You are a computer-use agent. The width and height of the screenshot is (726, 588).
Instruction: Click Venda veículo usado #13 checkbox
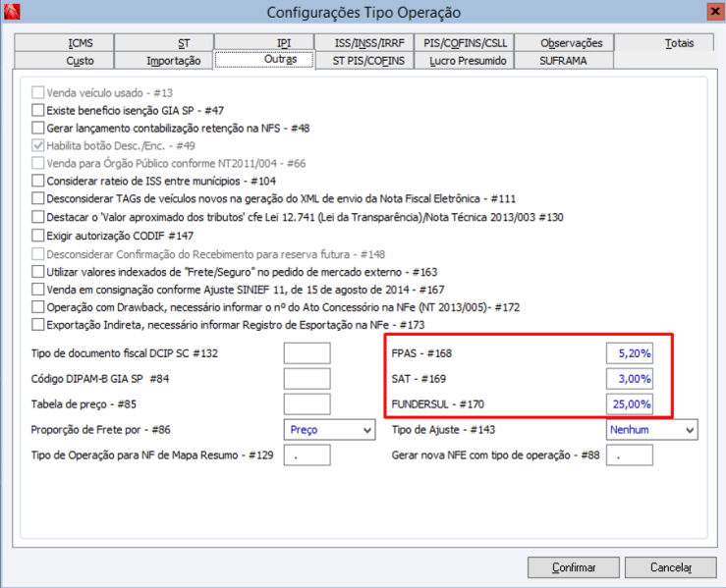(38, 93)
